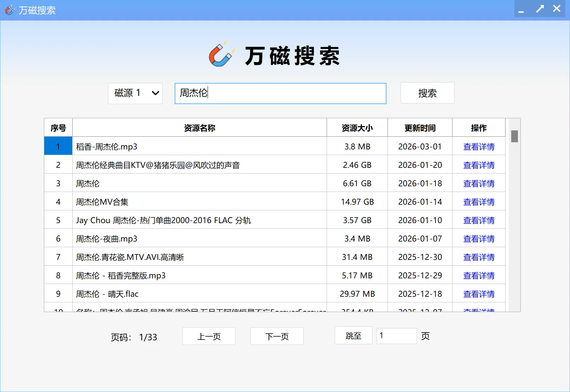
Task: Click the 操作 column header
Action: (x=479, y=128)
